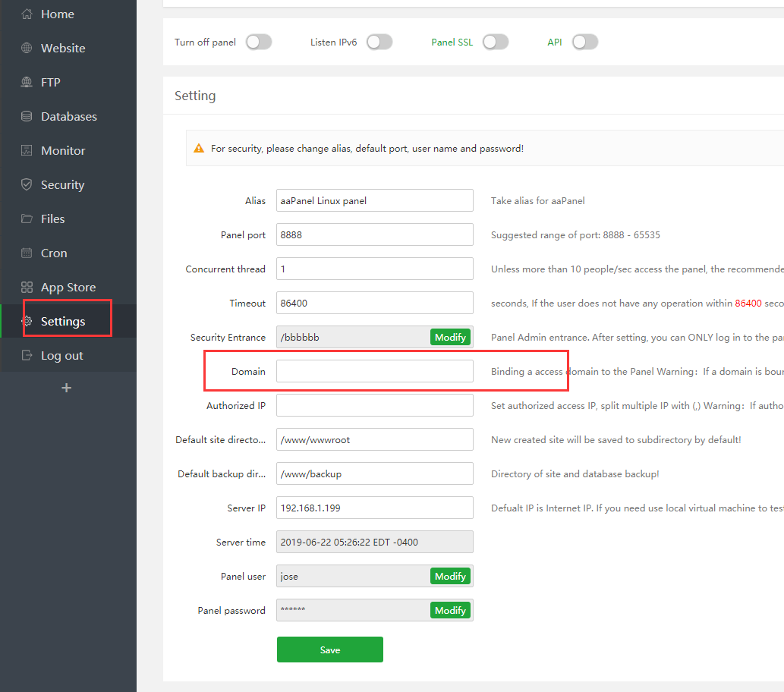Toggle the Turn off panel switch
Image resolution: width=784 pixels, height=692 pixels.
click(258, 42)
